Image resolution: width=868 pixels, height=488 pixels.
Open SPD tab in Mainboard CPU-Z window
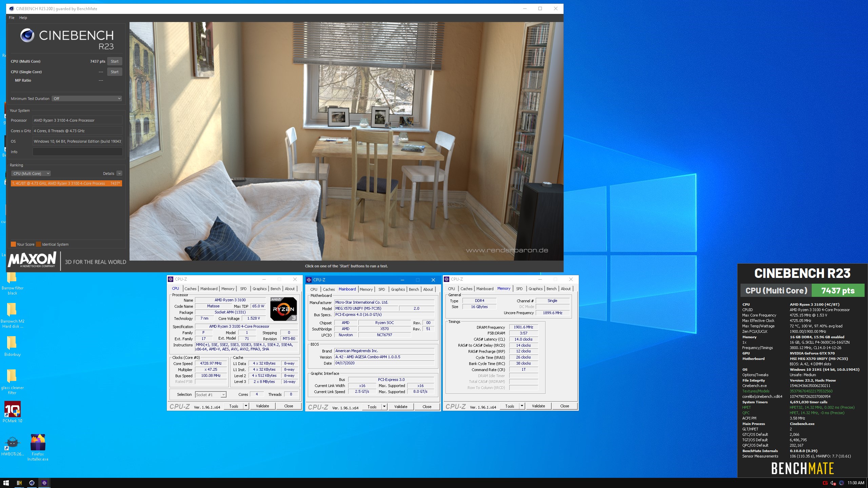tap(382, 289)
